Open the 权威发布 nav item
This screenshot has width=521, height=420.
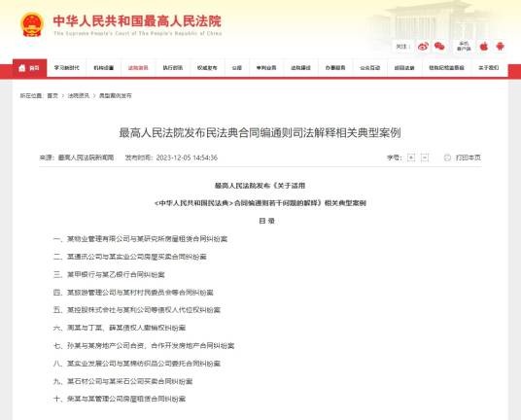pos(207,68)
